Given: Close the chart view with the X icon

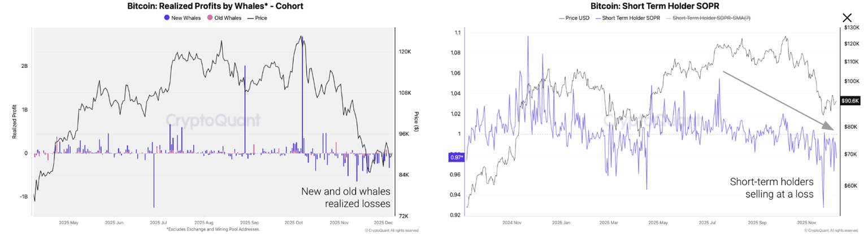Looking at the screenshot, I should pyautogui.click(x=847, y=18).
